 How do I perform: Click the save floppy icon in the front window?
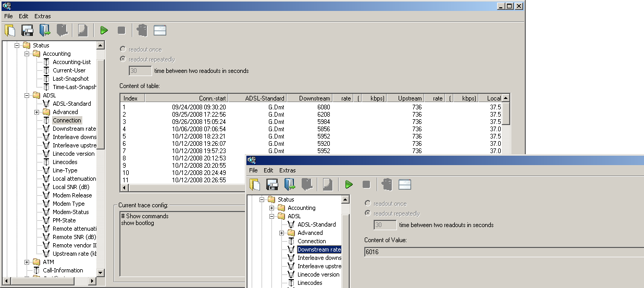272,184
